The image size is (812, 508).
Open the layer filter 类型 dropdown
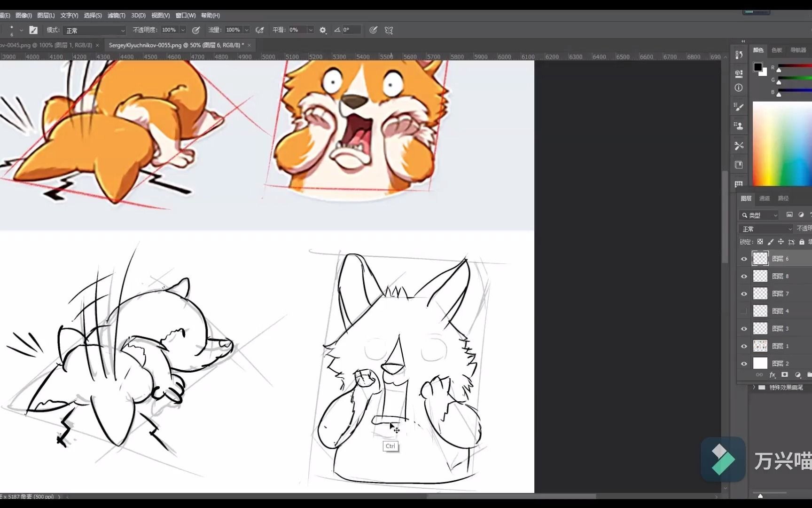click(759, 215)
